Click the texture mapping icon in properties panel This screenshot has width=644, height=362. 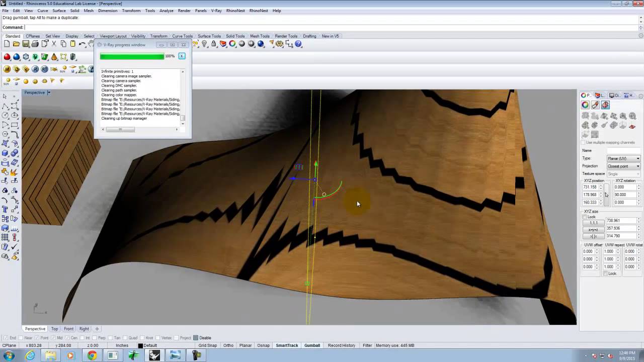[x=605, y=105]
